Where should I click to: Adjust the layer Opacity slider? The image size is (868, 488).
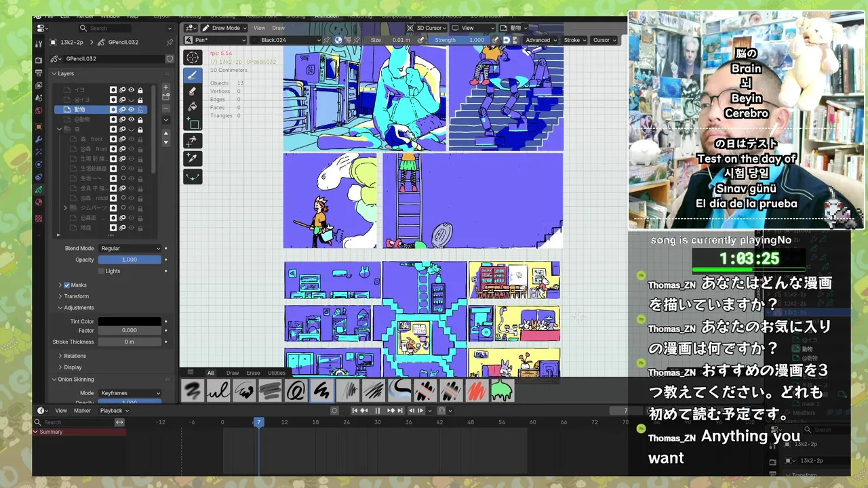click(130, 260)
